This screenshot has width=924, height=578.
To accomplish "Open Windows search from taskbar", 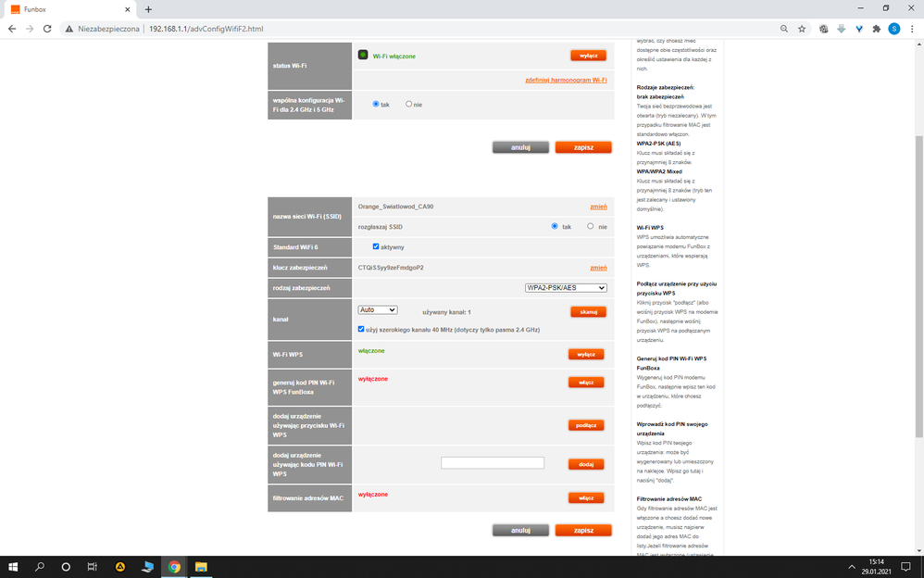I will pos(40,567).
